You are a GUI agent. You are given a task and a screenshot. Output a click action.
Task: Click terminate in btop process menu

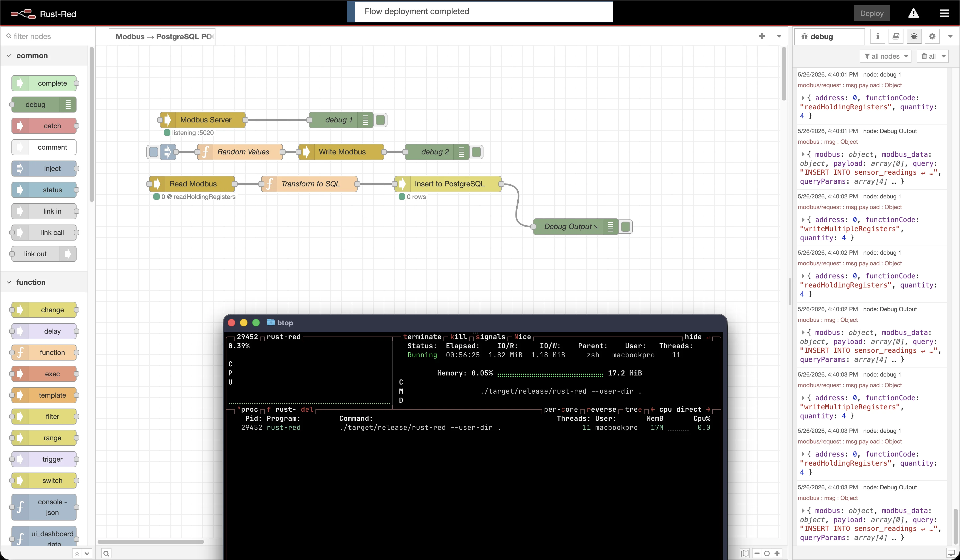[x=422, y=337]
